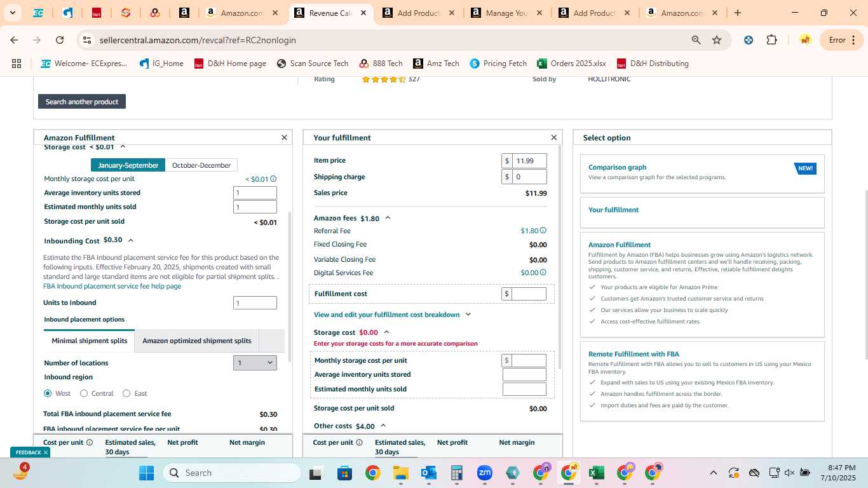Show Digital Services Fee info icon
Image resolution: width=868 pixels, height=488 pixels.
543,273
